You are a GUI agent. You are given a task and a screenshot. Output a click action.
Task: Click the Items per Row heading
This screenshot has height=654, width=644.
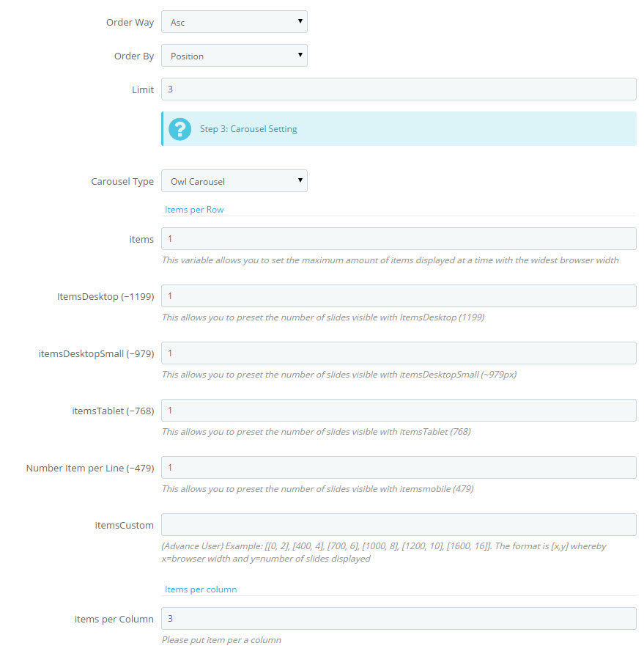pyautogui.click(x=194, y=210)
